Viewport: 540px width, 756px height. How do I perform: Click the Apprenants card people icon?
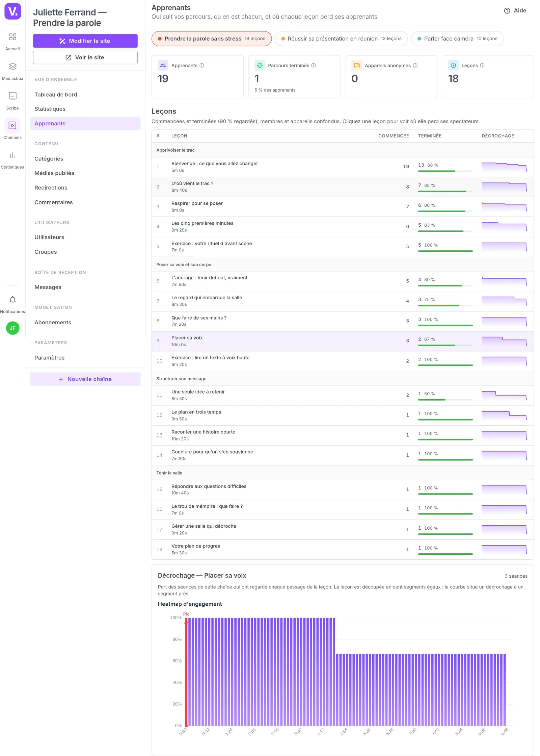[163, 66]
